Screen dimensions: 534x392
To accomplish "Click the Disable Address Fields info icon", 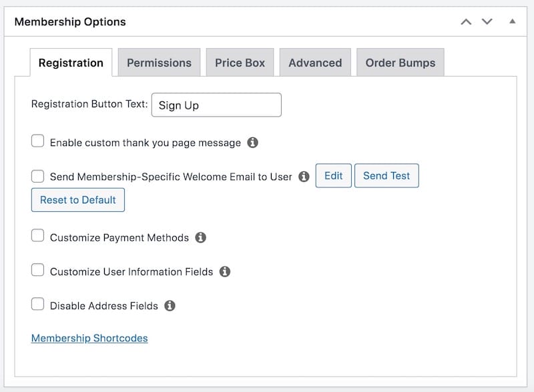I will [x=170, y=306].
